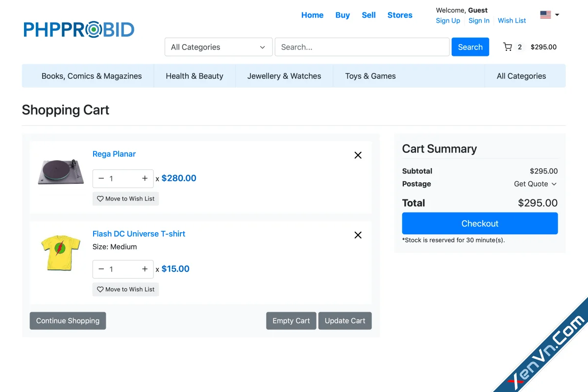Click the US flag icon
This screenshot has width=588, height=392.
(x=545, y=15)
